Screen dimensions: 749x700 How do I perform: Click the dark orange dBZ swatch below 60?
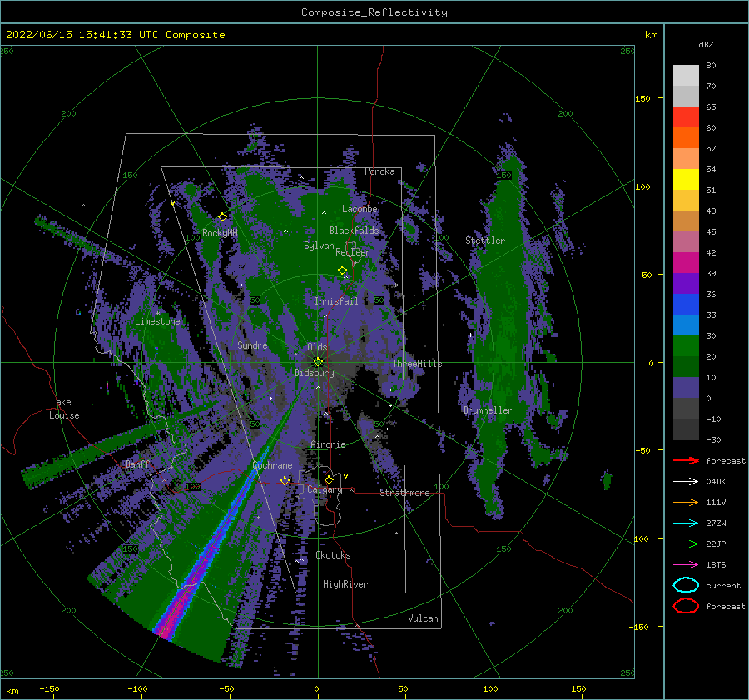pyautogui.click(x=686, y=138)
